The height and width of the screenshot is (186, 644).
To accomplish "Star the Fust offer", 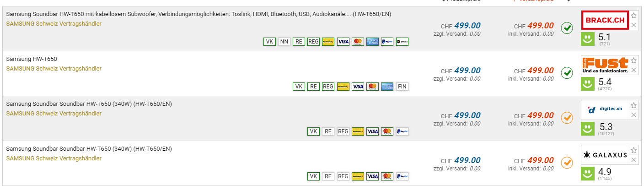I will [633, 60].
